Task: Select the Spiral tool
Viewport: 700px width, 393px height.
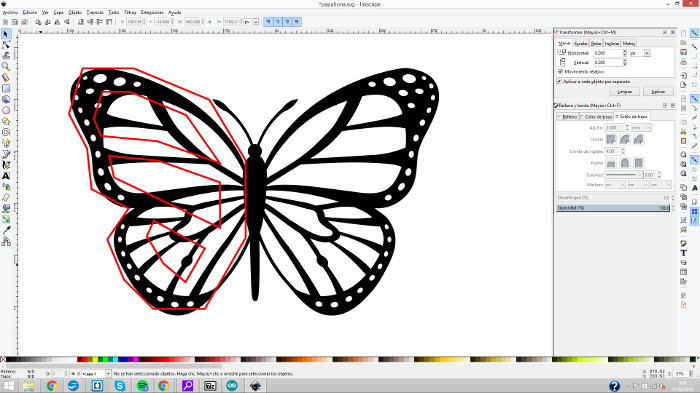Action: 6,132
